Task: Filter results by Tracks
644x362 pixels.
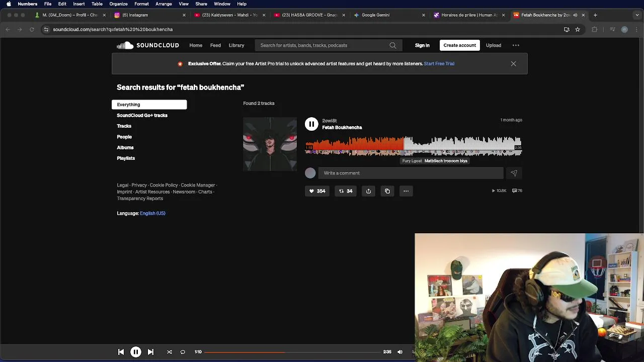Action: click(124, 126)
